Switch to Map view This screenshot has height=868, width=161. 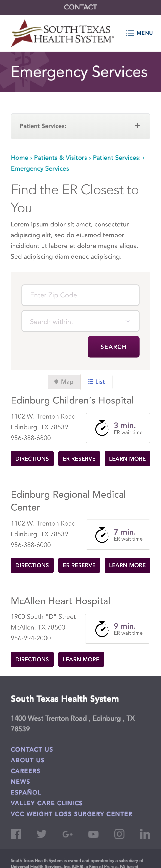coord(64,382)
